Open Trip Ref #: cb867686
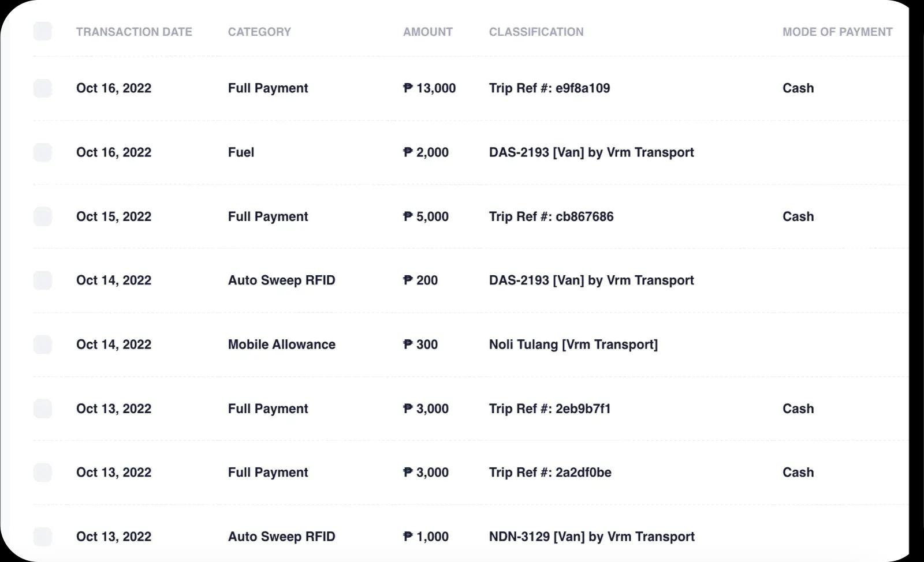Screen dimensions: 924x562 [552, 216]
